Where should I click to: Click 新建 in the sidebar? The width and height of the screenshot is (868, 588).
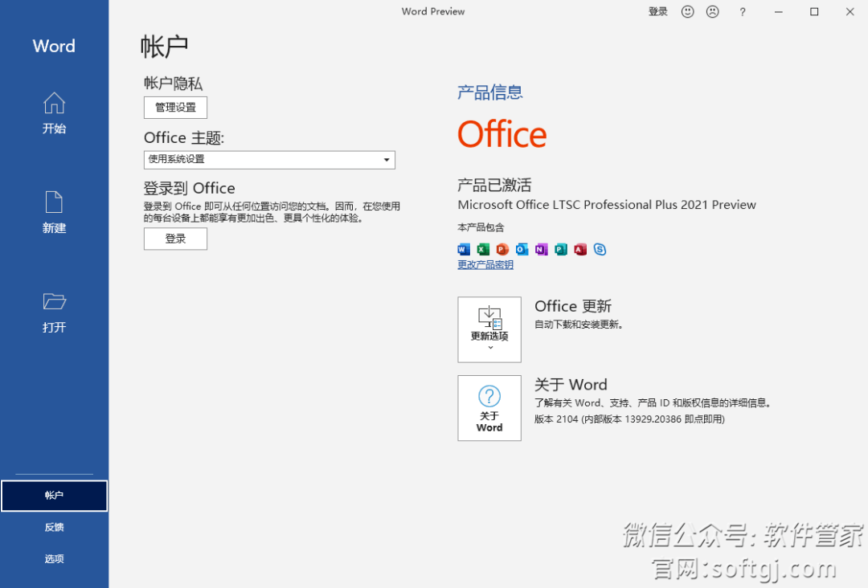click(54, 214)
